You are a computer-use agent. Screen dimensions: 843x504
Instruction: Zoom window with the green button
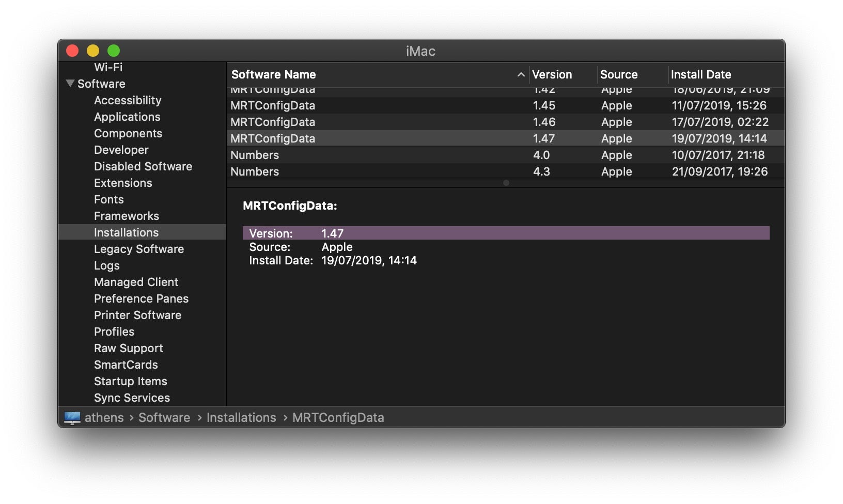(x=114, y=51)
